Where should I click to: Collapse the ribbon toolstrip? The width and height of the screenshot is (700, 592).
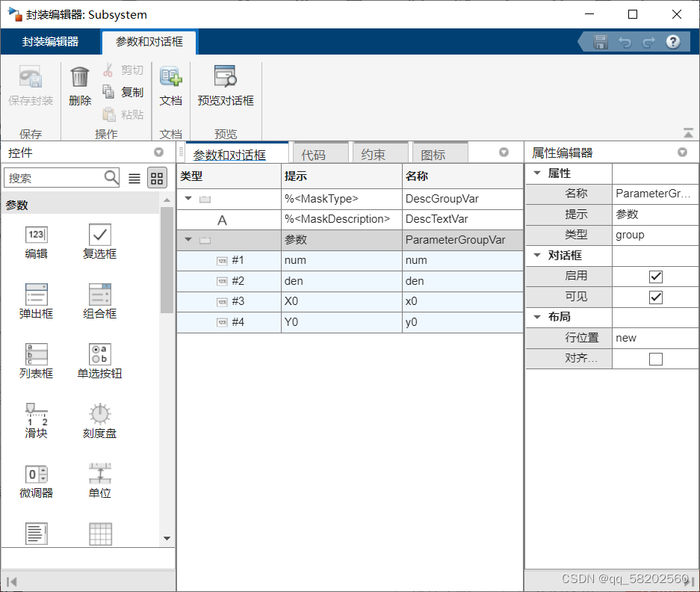[688, 133]
